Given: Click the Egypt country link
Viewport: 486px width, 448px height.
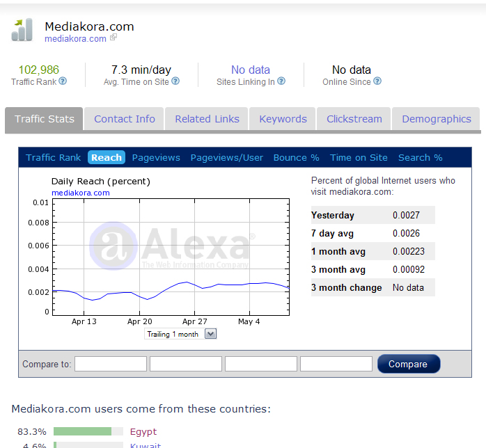Looking at the screenshot, I should (143, 432).
